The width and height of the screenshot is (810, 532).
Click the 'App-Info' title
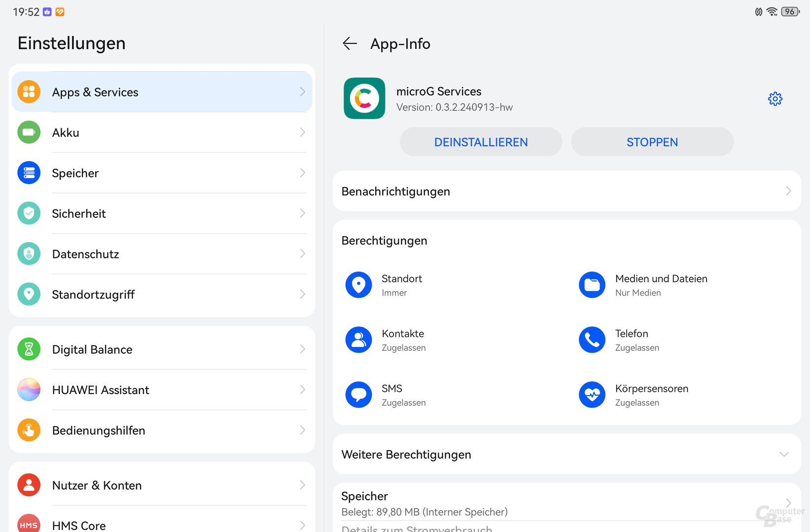[400, 44]
